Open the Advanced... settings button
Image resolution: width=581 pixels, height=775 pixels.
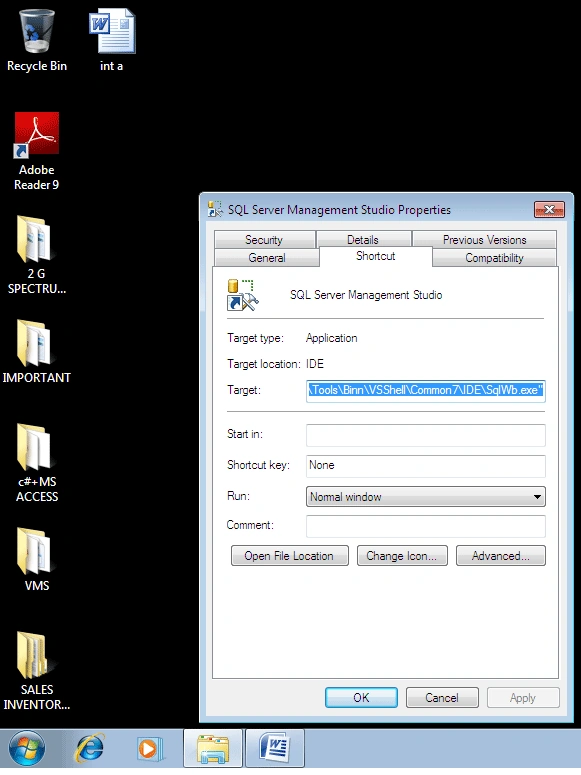tap(500, 556)
